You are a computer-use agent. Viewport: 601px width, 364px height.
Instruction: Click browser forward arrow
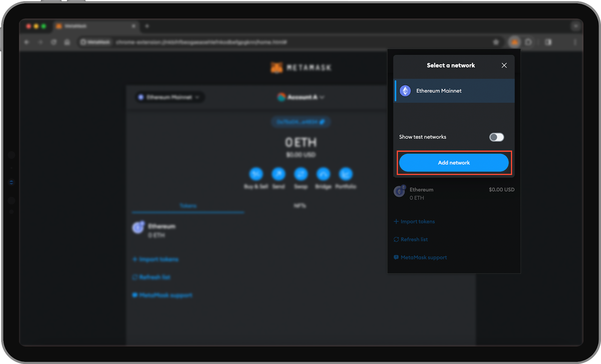(x=40, y=42)
